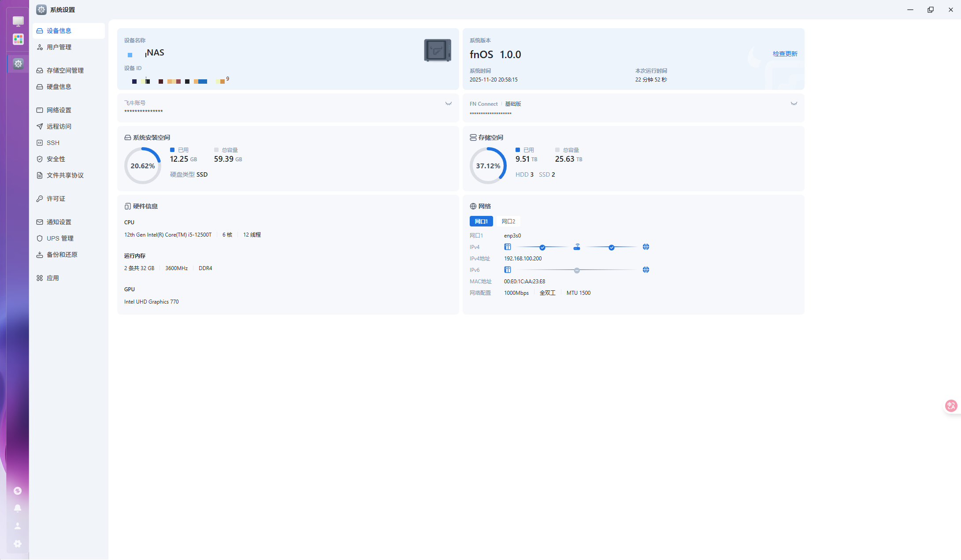Click the 20.62% system space ring
The image size is (961, 560).
point(142,166)
